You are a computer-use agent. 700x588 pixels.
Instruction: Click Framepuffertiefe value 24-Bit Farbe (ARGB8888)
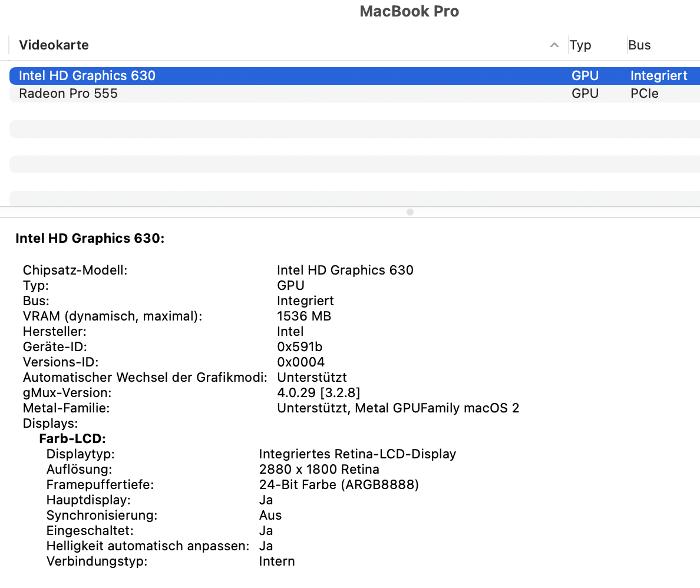pyautogui.click(x=339, y=485)
